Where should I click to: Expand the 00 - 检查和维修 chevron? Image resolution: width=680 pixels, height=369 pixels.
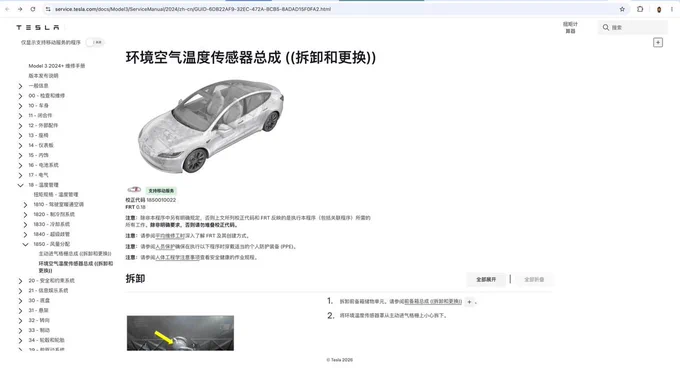(20, 96)
